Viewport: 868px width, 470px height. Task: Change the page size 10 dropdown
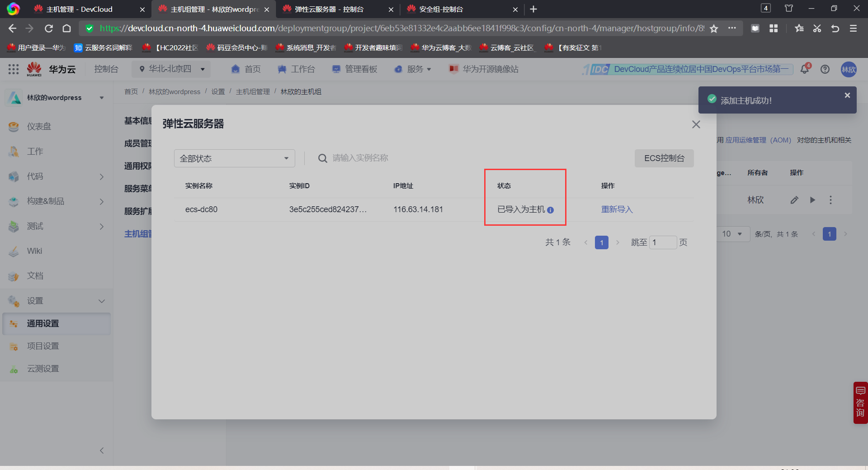(733, 234)
